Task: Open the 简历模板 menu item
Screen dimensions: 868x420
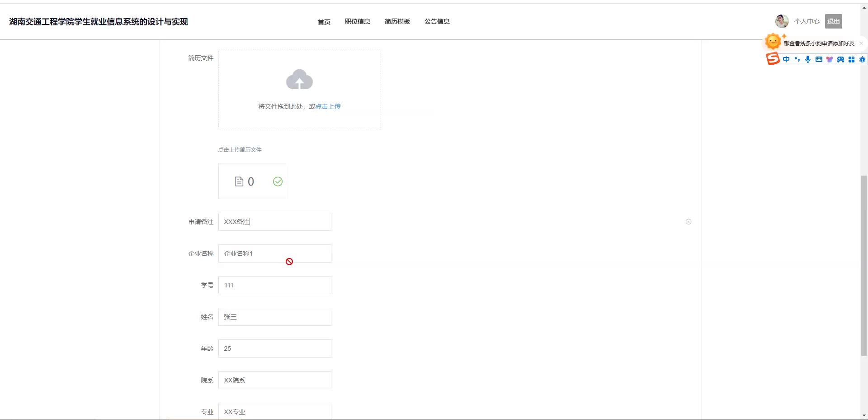Action: [x=397, y=21]
